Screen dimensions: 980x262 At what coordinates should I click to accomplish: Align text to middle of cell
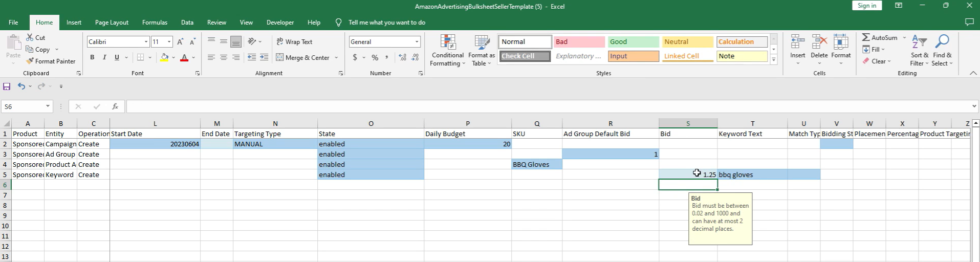[224, 41]
